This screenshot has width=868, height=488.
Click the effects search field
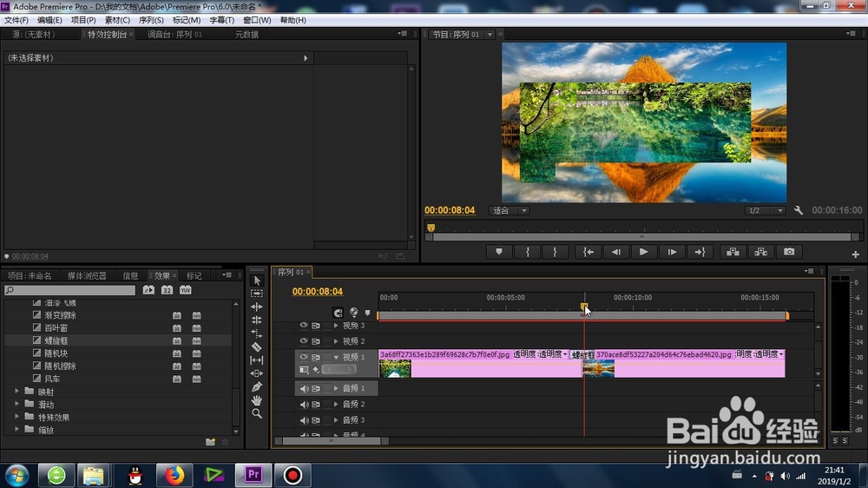(x=69, y=290)
